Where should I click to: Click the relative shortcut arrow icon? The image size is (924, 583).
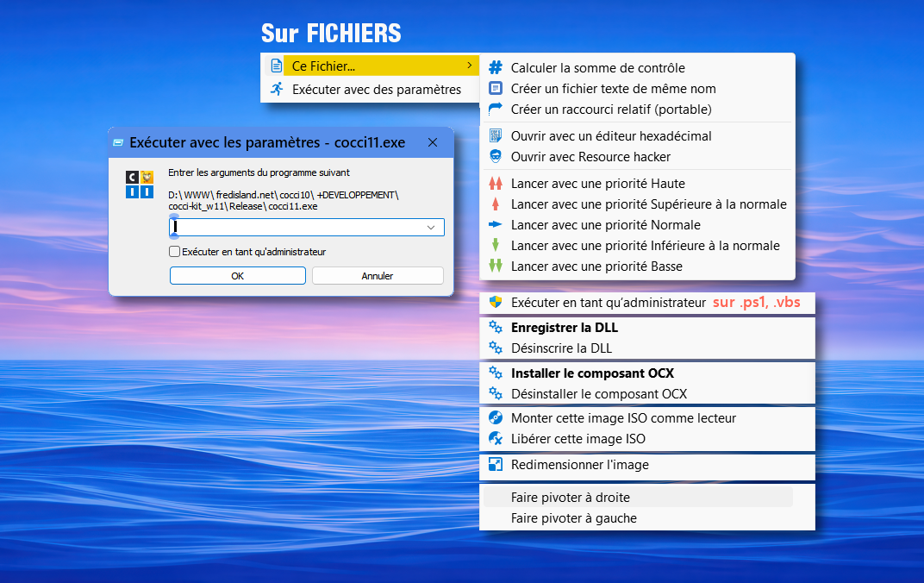pos(496,109)
